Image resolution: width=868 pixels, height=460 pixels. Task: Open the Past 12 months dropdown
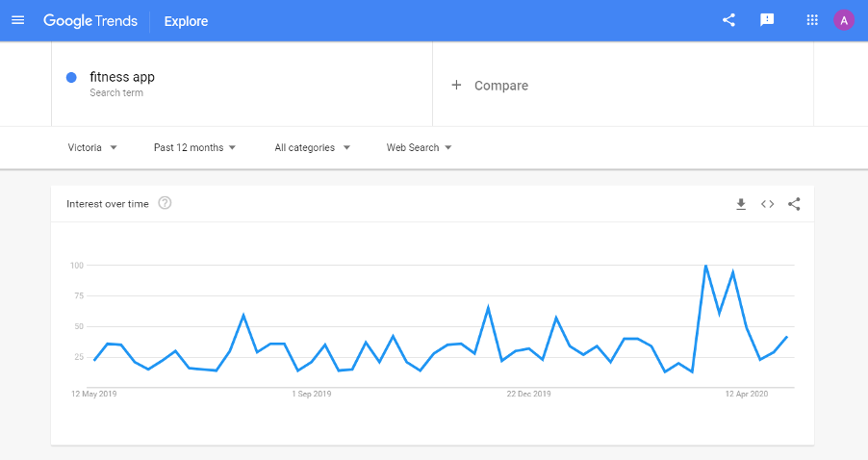point(194,148)
